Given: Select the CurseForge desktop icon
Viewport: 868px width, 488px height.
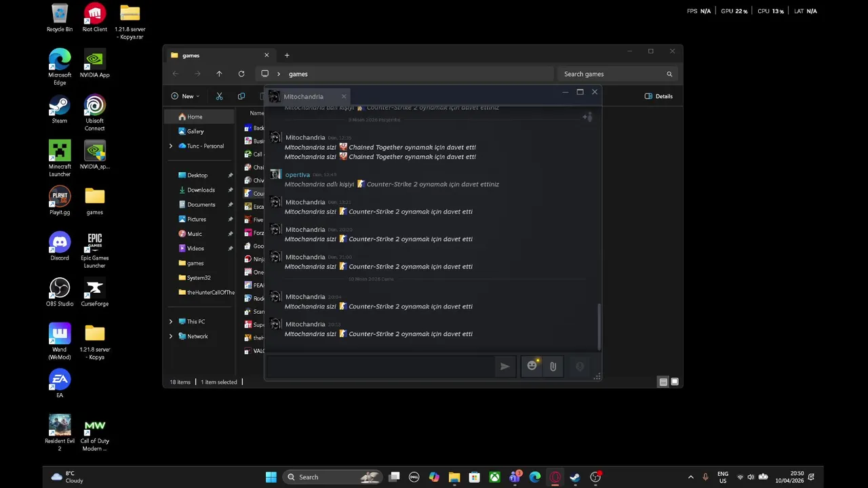Looking at the screenshot, I should click(x=95, y=293).
